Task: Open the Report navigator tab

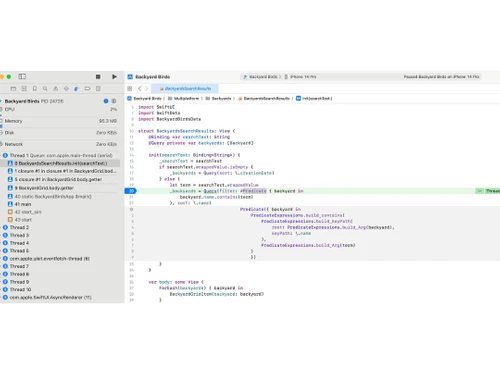Action: (98, 89)
